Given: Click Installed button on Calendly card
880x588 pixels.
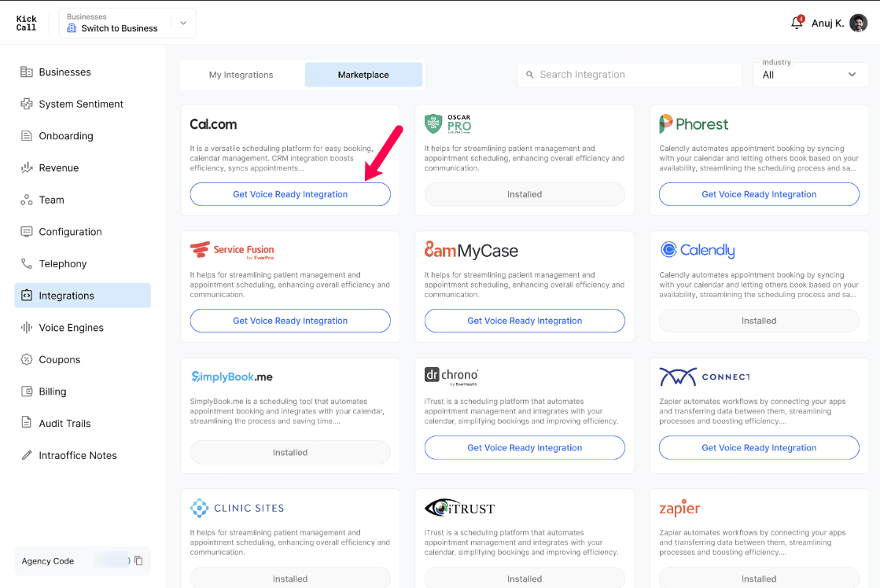Looking at the screenshot, I should click(x=759, y=321).
